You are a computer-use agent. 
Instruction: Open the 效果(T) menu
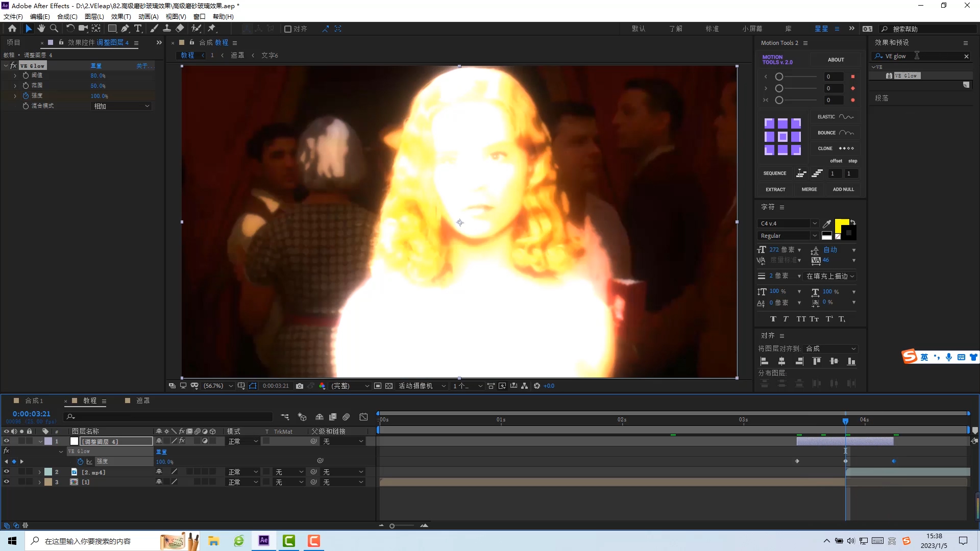(121, 16)
